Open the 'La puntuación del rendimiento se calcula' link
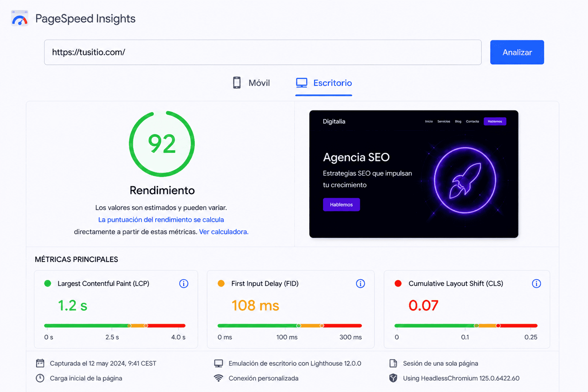 tap(161, 220)
